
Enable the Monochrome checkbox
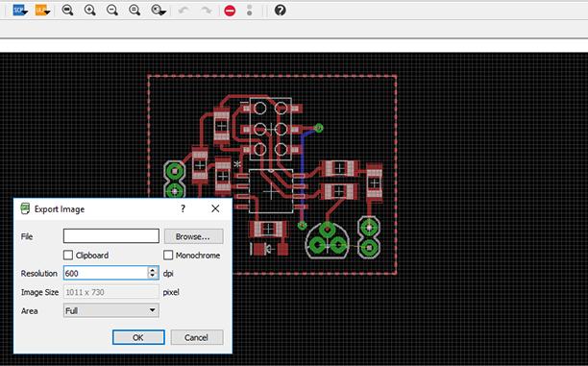168,255
